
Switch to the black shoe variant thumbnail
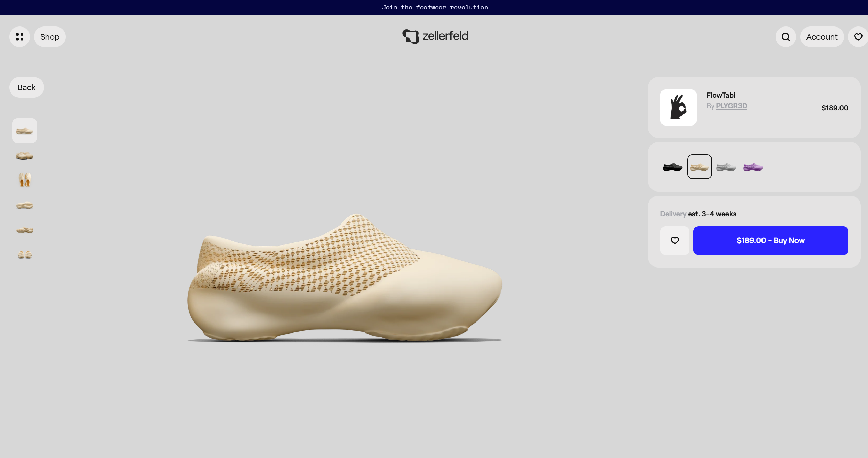(672, 167)
